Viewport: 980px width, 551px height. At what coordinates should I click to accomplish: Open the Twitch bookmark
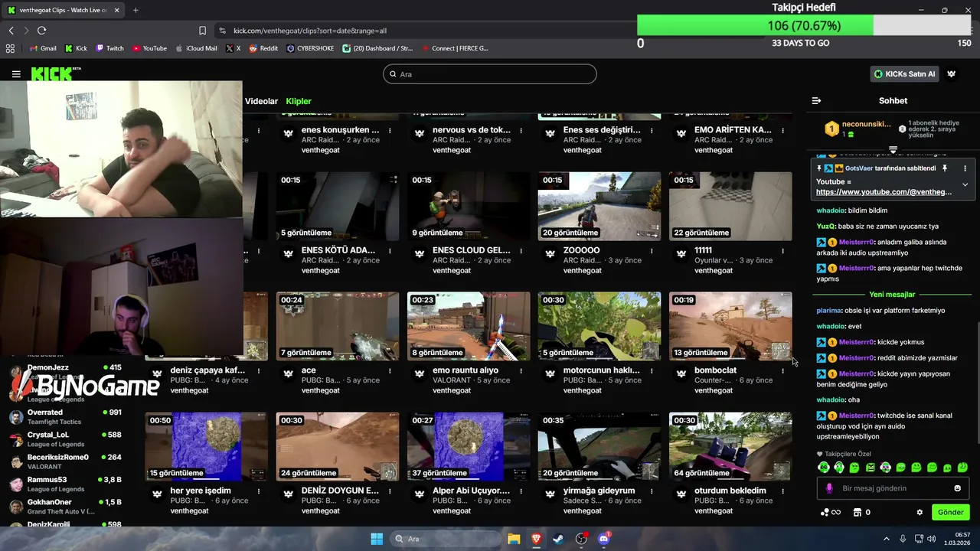[x=109, y=48]
